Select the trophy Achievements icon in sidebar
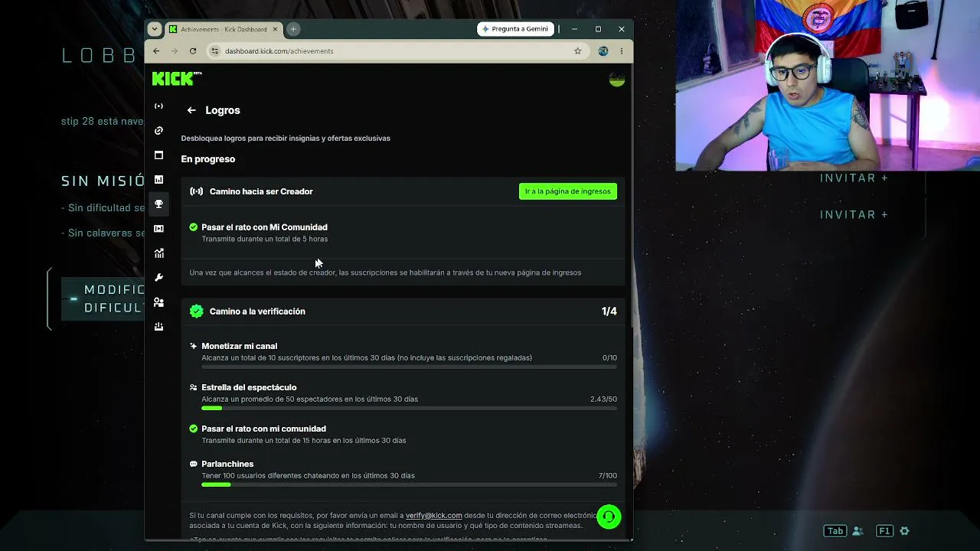 (x=158, y=204)
